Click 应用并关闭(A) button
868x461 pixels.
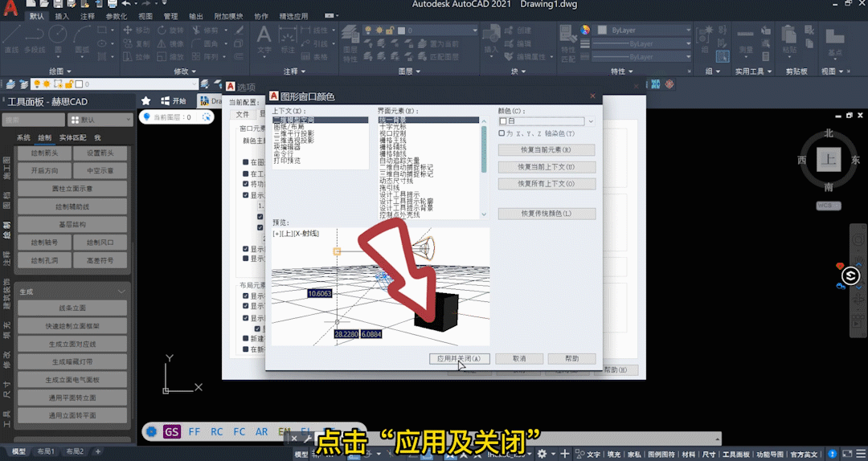pyautogui.click(x=459, y=359)
